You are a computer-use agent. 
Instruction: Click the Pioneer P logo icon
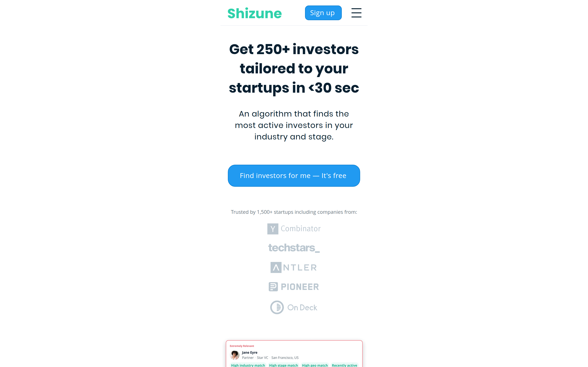(x=273, y=287)
